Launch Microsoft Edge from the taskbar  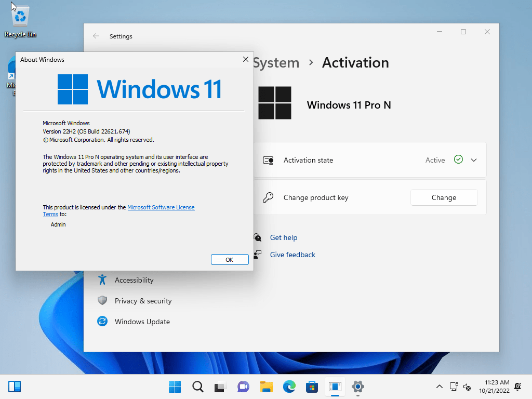(289, 387)
